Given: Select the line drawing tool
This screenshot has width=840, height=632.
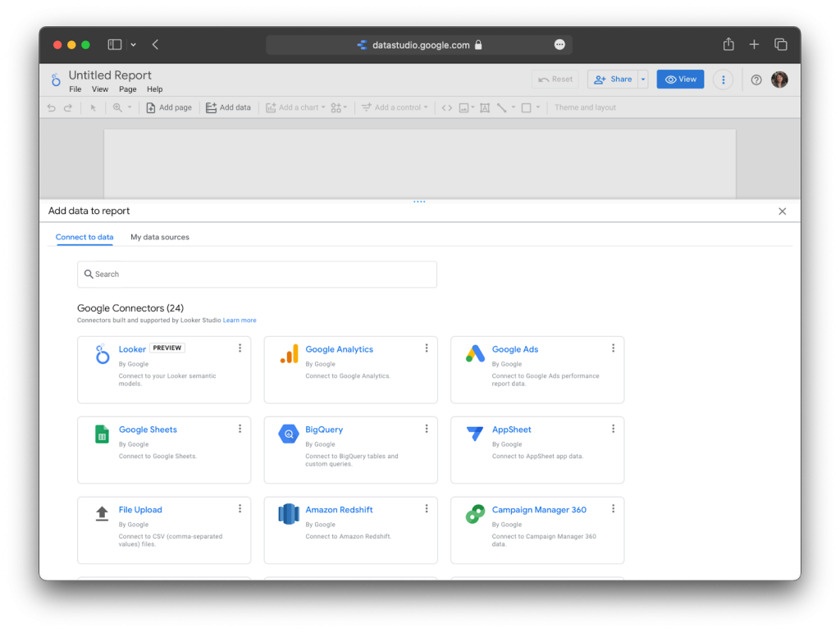Looking at the screenshot, I should click(501, 107).
